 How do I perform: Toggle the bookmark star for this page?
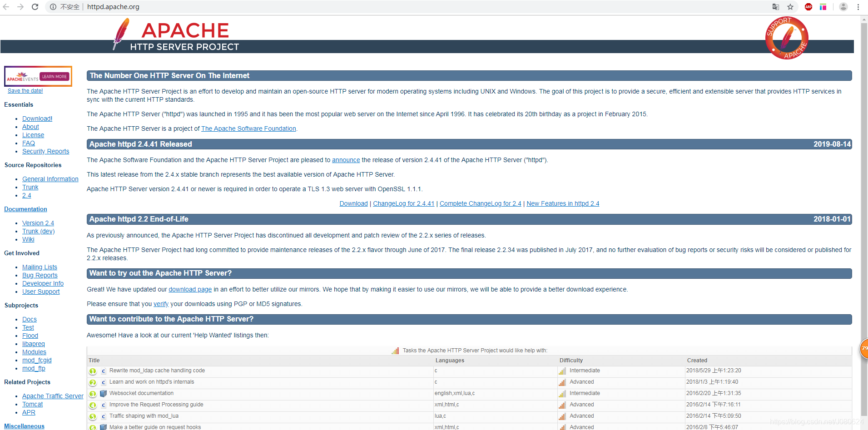tap(791, 7)
